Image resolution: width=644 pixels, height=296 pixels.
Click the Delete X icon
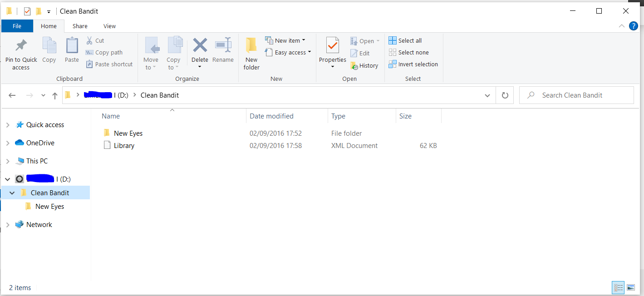(x=200, y=45)
